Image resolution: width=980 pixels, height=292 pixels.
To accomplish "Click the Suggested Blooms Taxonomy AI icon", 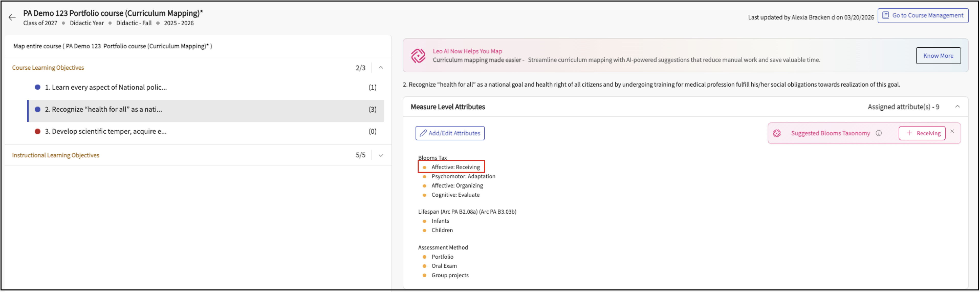I will pos(777,133).
